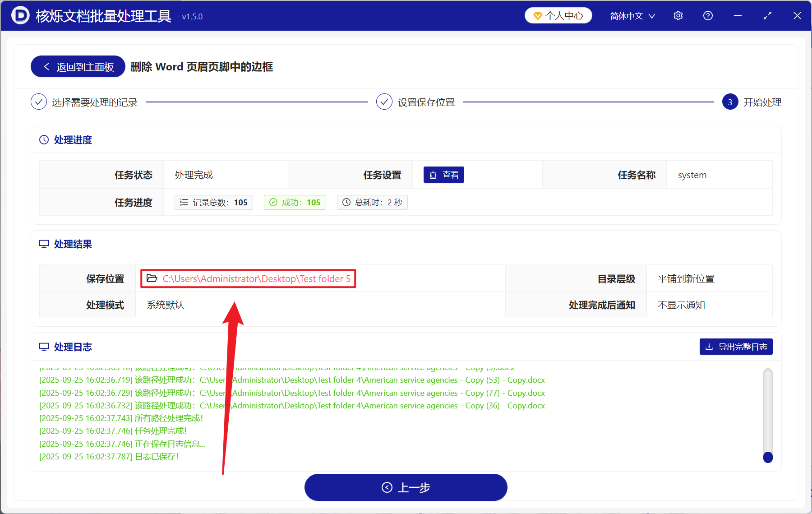Click the monitor icon next to 处理结果
The image size is (812, 514).
point(43,244)
